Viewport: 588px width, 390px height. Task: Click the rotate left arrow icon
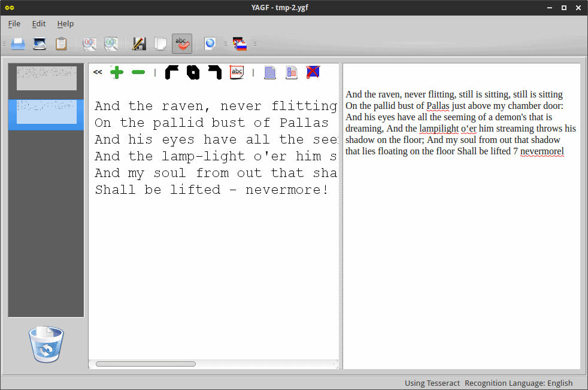click(x=172, y=72)
